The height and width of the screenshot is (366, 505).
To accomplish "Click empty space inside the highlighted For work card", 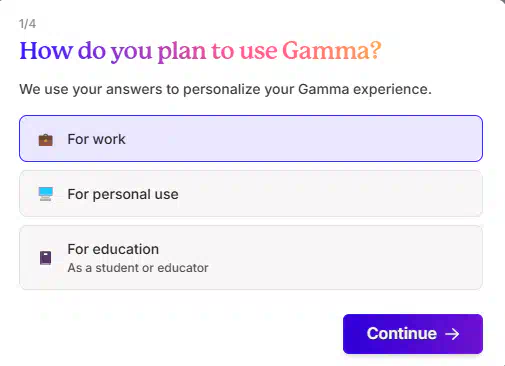I will click(x=300, y=139).
